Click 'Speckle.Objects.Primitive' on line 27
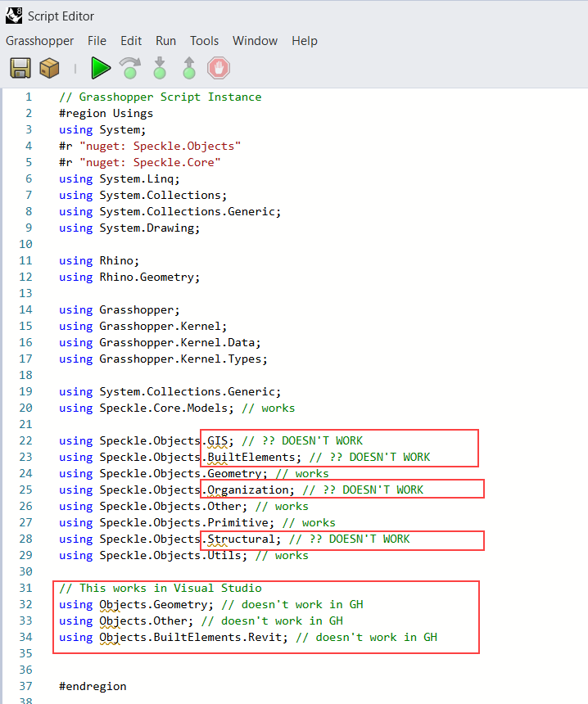The width and height of the screenshot is (588, 704). tap(183, 523)
